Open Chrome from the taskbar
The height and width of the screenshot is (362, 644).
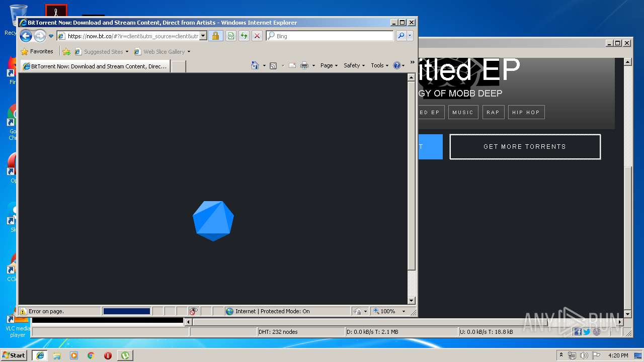tap(91, 355)
